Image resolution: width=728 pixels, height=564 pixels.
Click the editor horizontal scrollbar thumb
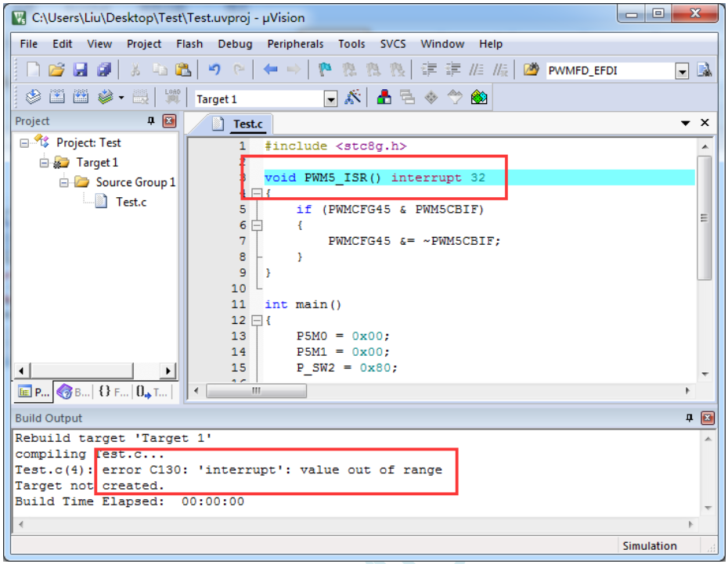point(256,391)
